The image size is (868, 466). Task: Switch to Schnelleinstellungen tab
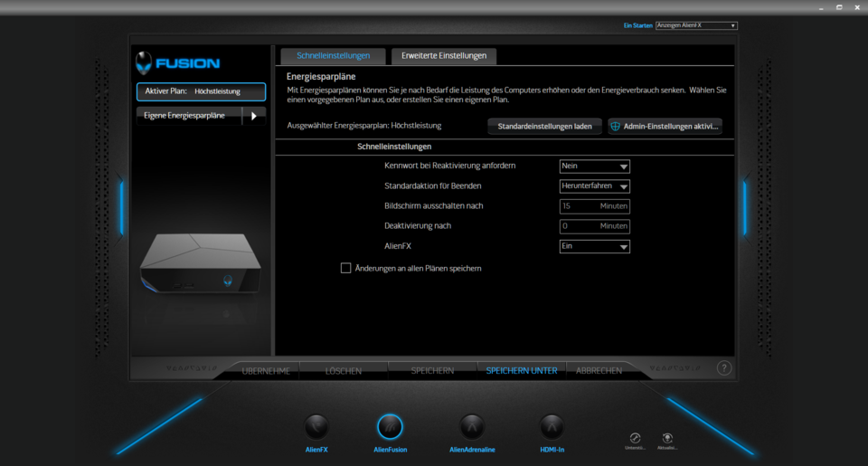pyautogui.click(x=334, y=56)
